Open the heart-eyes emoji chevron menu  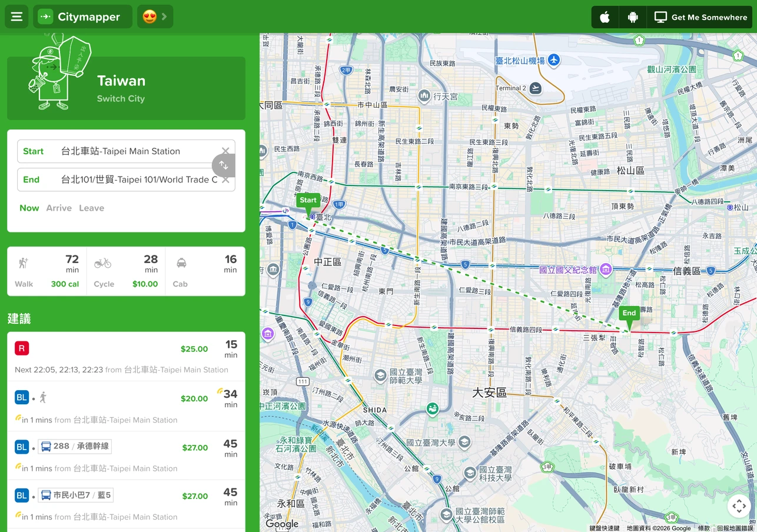click(155, 17)
